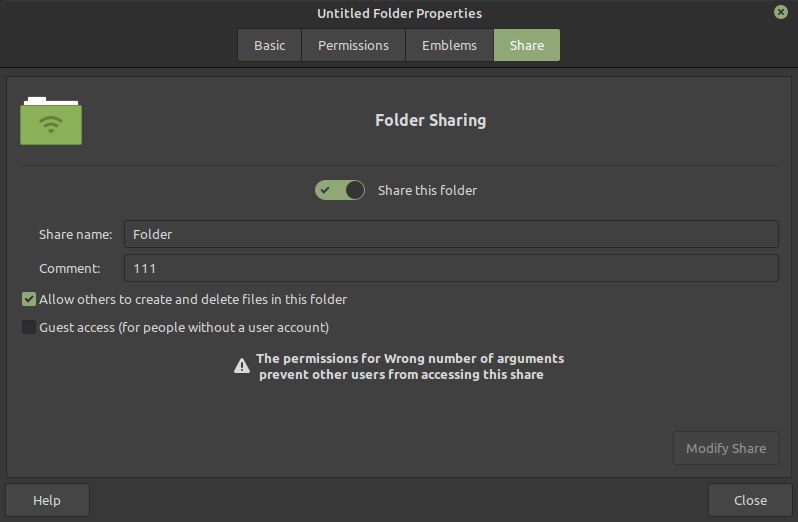798x522 pixels.
Task: Click the Modify Share button
Action: click(x=726, y=448)
